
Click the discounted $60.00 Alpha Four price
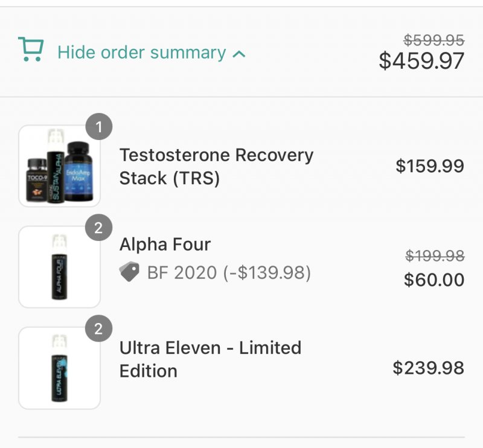434,280
